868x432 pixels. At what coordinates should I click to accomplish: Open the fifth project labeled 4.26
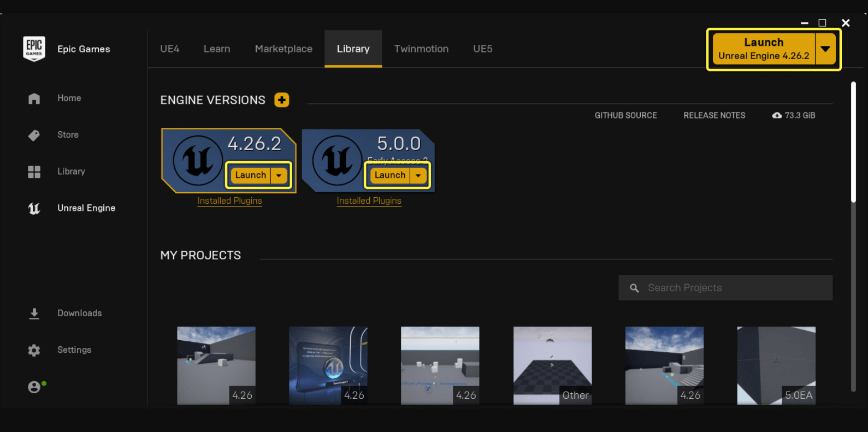tap(664, 365)
